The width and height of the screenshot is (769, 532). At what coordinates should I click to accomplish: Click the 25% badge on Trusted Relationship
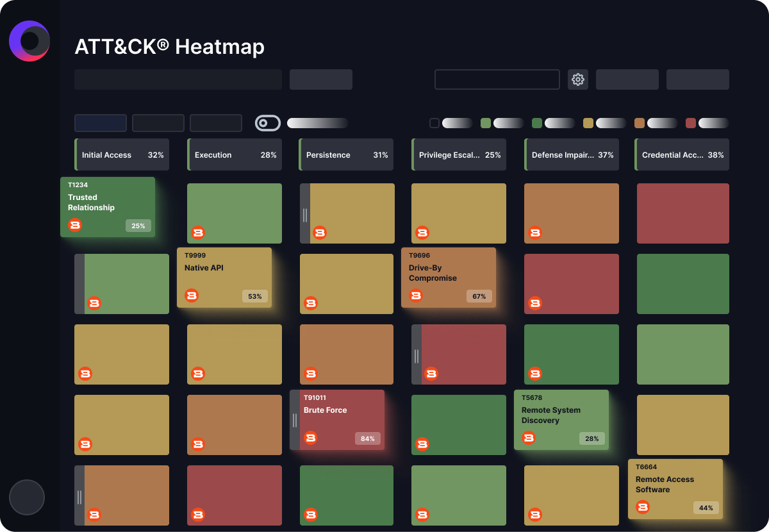(138, 226)
